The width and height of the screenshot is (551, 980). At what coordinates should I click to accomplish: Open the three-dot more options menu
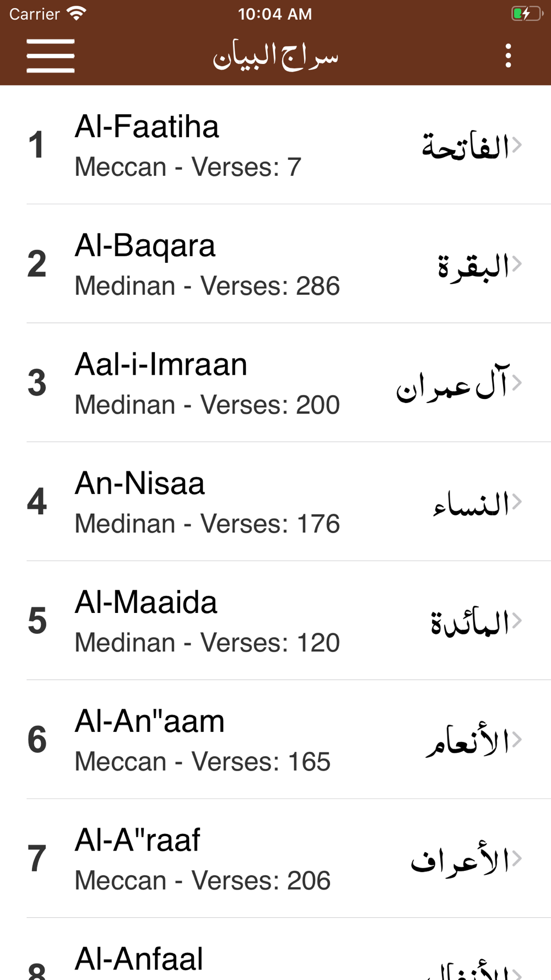click(508, 56)
